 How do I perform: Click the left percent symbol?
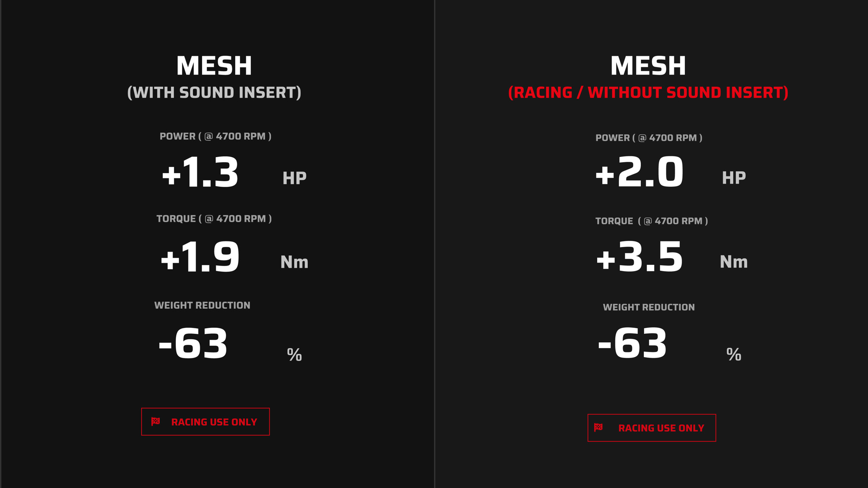295,355
